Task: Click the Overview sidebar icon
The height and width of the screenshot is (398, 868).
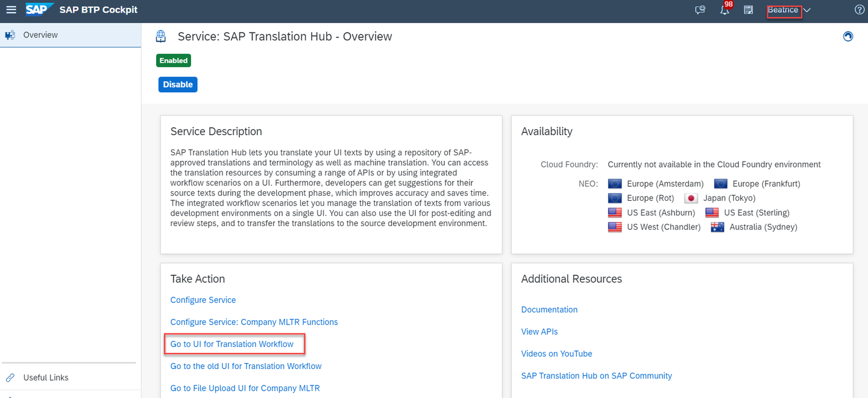Action: point(10,35)
